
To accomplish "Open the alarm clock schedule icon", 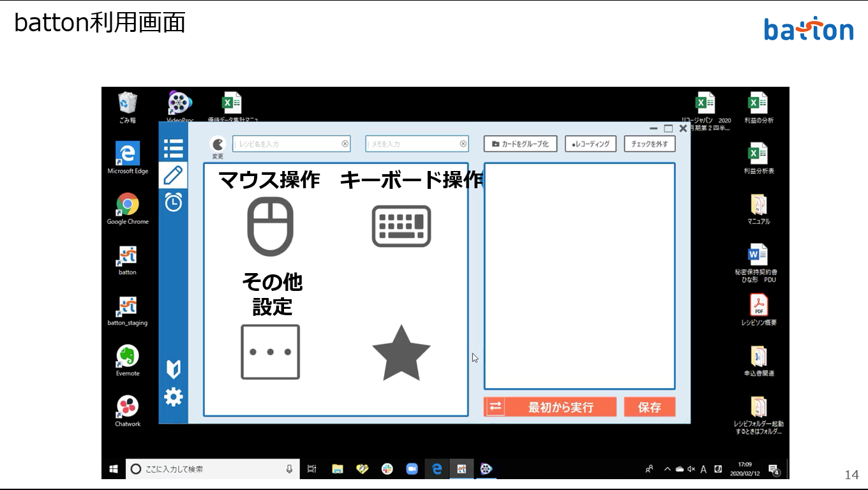I will [173, 202].
